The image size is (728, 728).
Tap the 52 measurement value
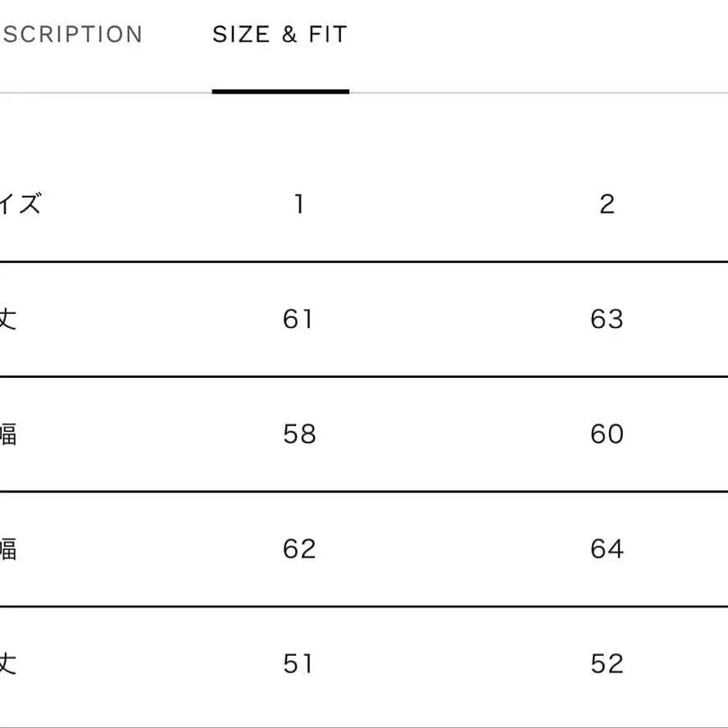[x=607, y=663]
